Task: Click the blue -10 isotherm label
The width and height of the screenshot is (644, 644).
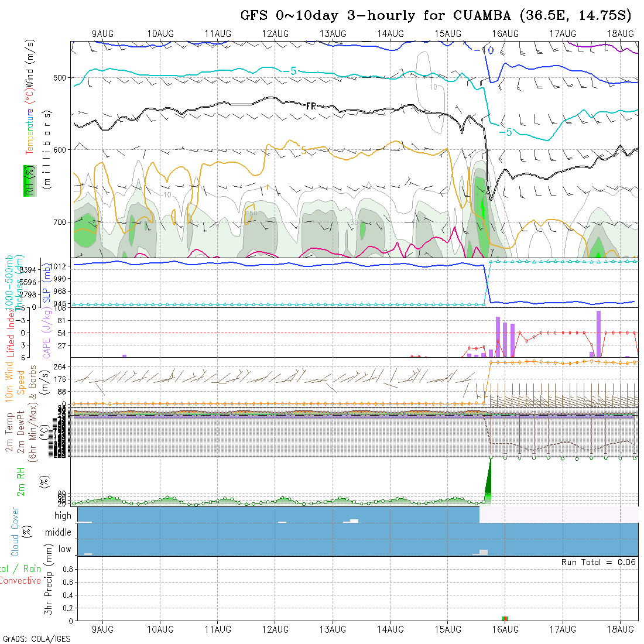Action: click(x=484, y=50)
